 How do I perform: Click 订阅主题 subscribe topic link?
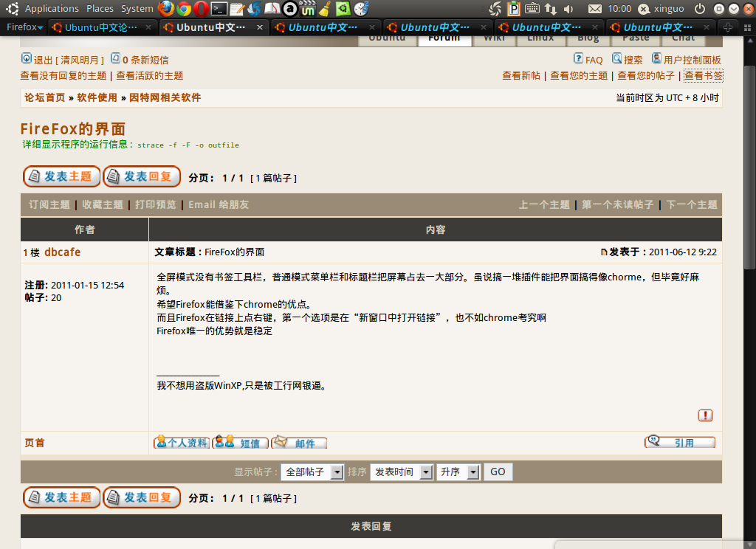tap(49, 205)
